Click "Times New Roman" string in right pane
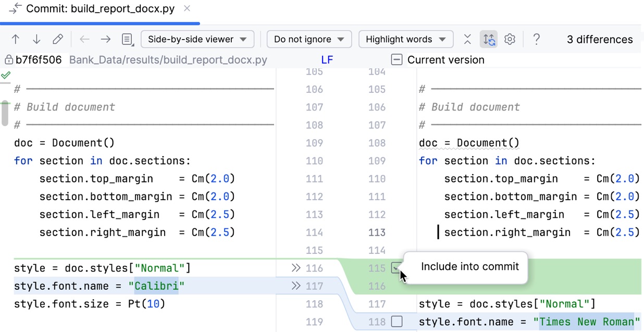This screenshot has height=332, width=644. click(x=587, y=322)
